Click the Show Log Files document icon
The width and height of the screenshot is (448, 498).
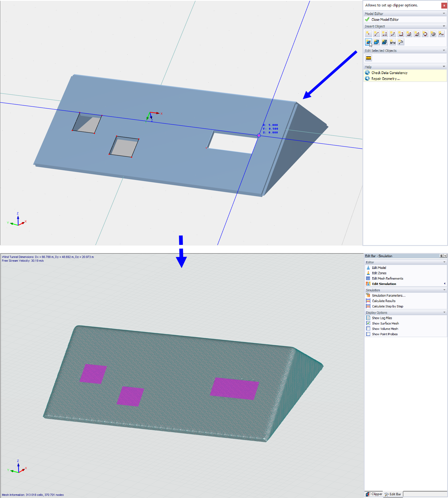pyautogui.click(x=368, y=318)
